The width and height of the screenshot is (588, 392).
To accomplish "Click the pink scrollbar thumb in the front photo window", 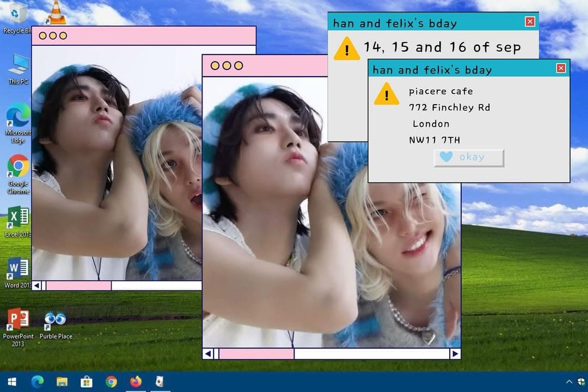I will point(256,354).
